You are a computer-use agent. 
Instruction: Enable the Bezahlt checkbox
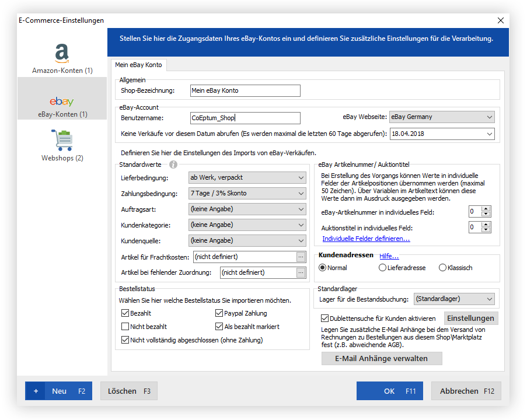(x=125, y=313)
